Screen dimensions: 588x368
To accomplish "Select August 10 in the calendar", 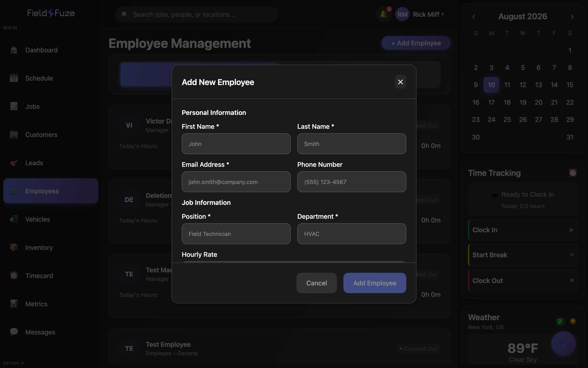I will (491, 85).
